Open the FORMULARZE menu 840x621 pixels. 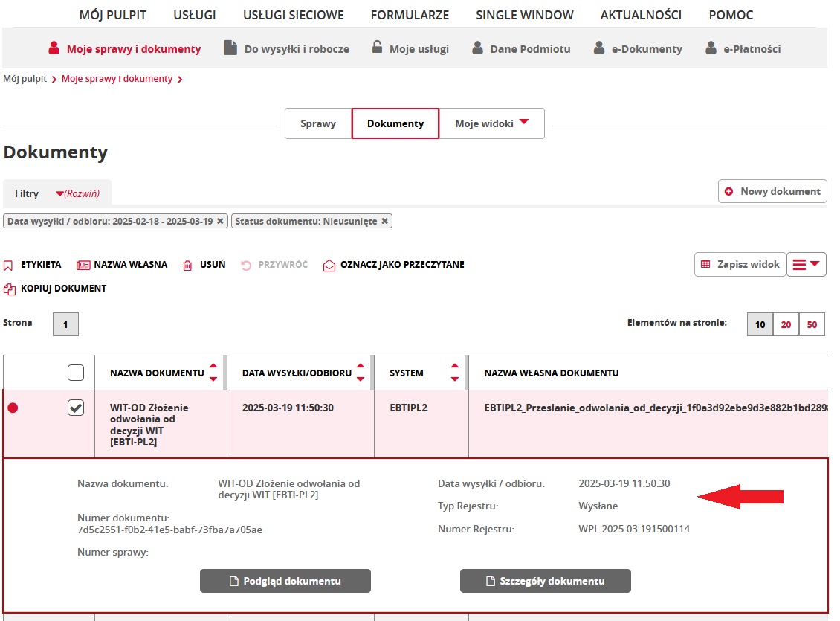click(410, 14)
